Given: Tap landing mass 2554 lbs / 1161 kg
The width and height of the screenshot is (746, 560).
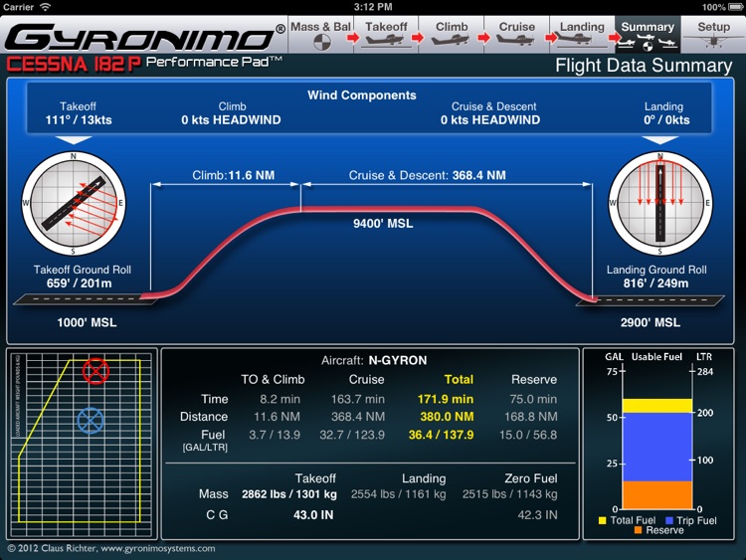Looking at the screenshot, I should pyautogui.click(x=399, y=494).
